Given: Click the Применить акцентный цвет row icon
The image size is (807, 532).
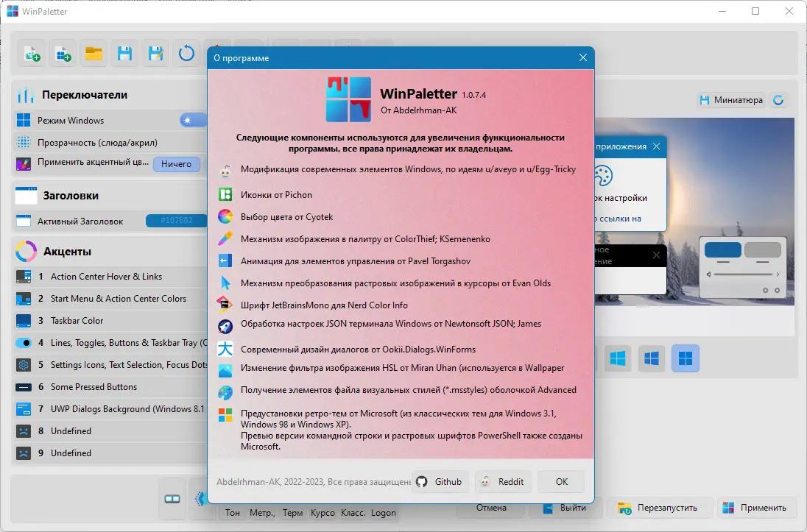Looking at the screenshot, I should tap(24, 164).
